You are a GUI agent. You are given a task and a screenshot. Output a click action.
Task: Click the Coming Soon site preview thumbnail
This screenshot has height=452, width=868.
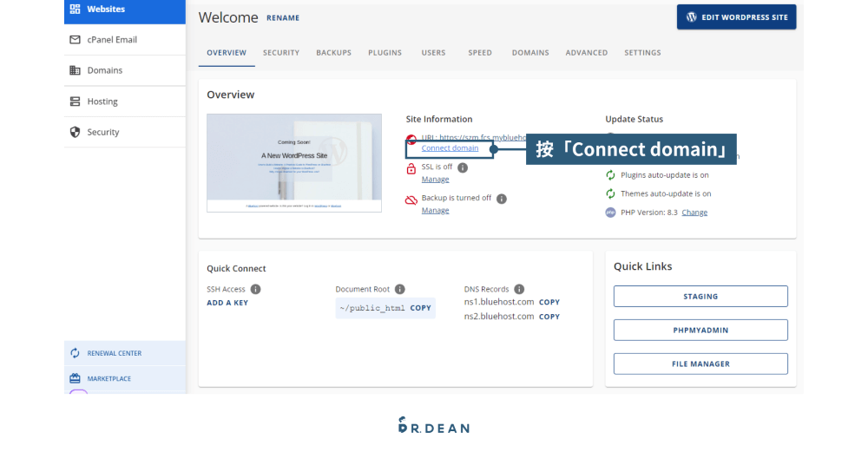point(294,162)
